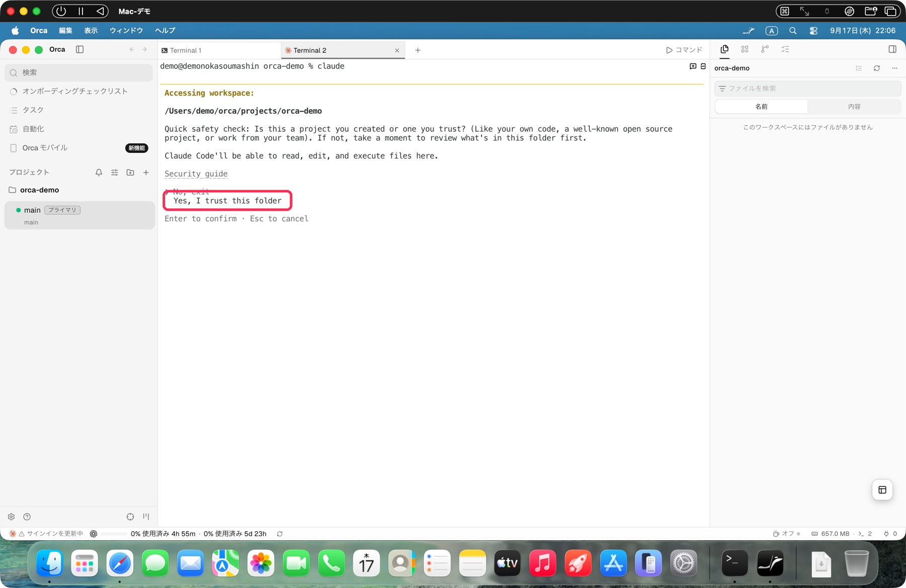Open Spotlight search in the menu bar

[x=793, y=31]
